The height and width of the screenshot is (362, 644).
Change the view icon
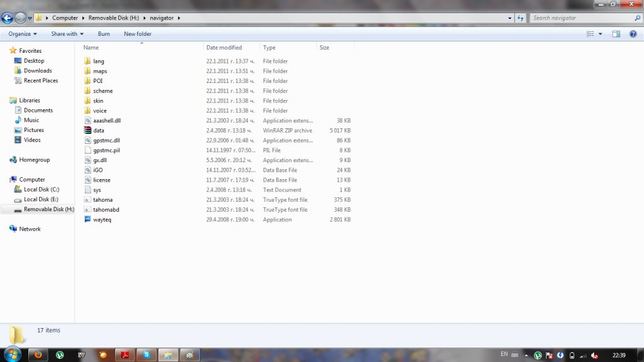coord(590,34)
